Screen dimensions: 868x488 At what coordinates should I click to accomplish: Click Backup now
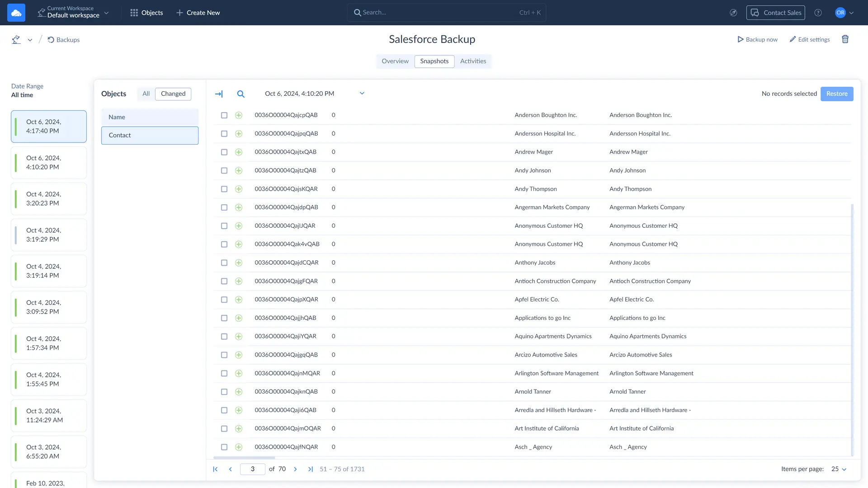757,39
